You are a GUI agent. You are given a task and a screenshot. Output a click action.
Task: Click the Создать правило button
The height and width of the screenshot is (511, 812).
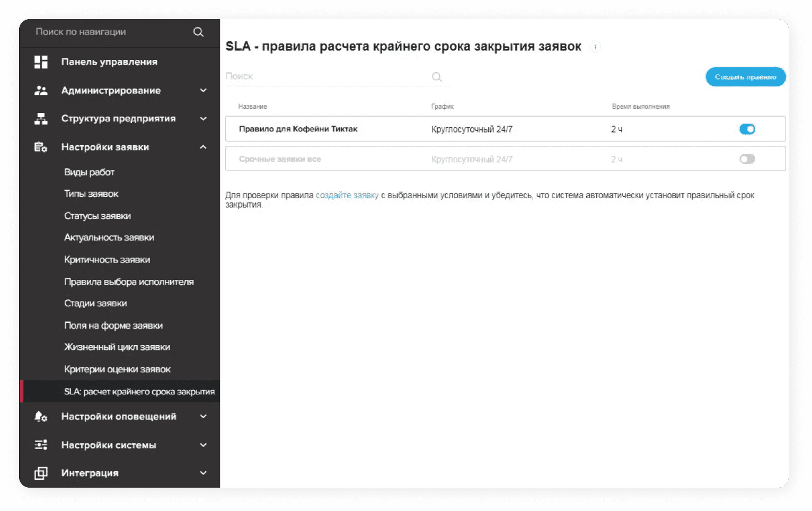[x=746, y=77]
